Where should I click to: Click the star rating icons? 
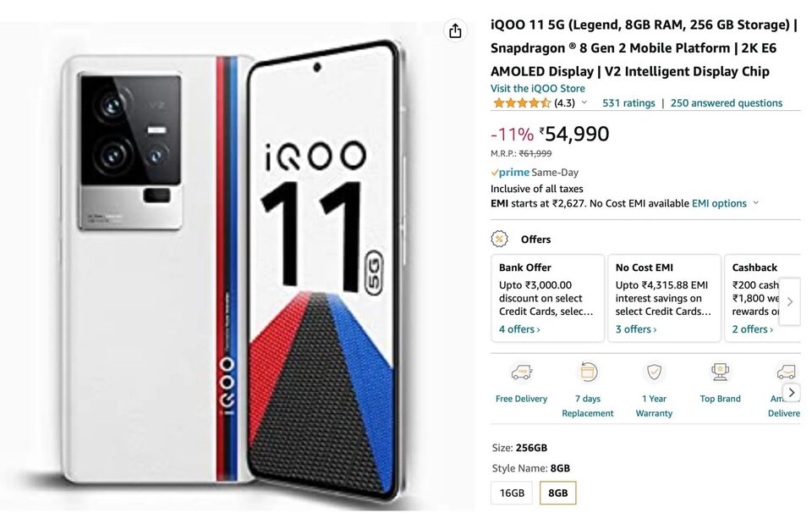[x=521, y=103]
